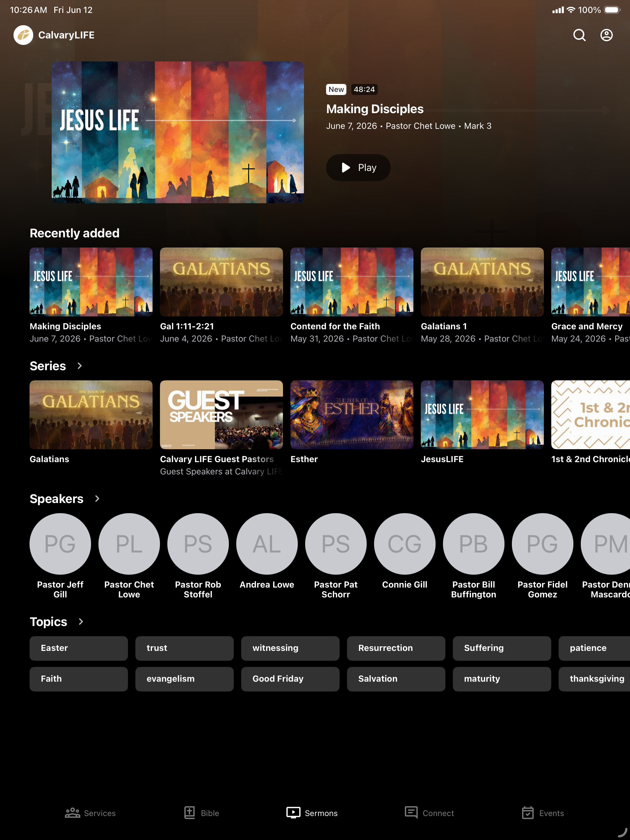Choose the witnessing topic
The width and height of the screenshot is (630, 840).
pos(290,648)
